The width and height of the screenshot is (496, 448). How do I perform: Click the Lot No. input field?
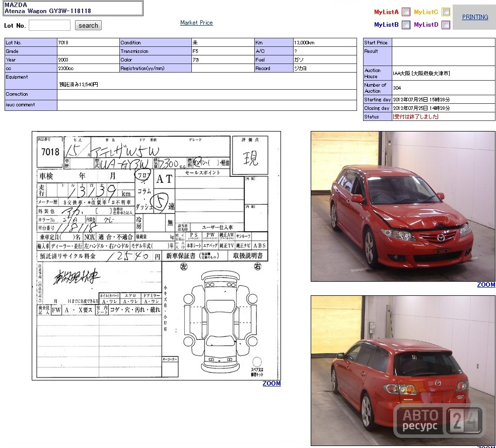tap(49, 25)
